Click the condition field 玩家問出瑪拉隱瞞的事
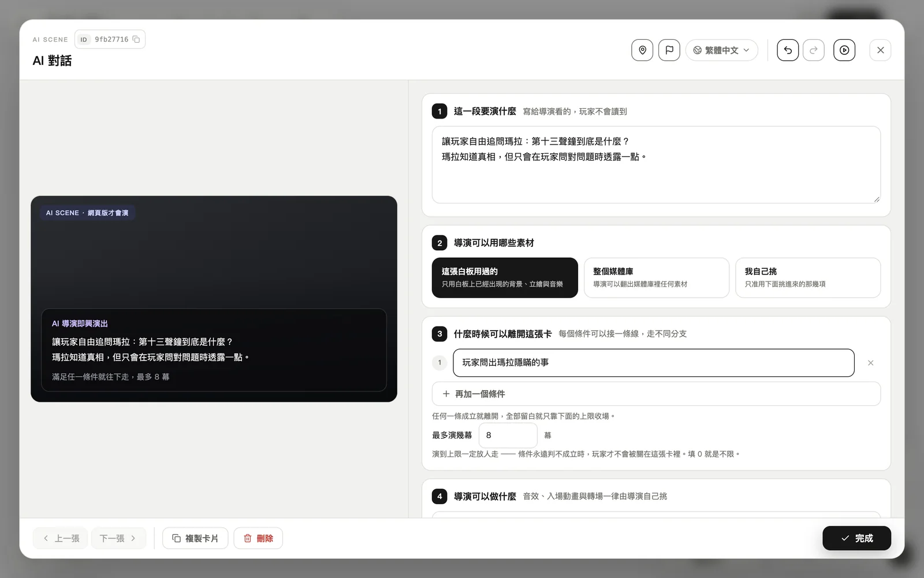The height and width of the screenshot is (578, 924). coord(654,363)
